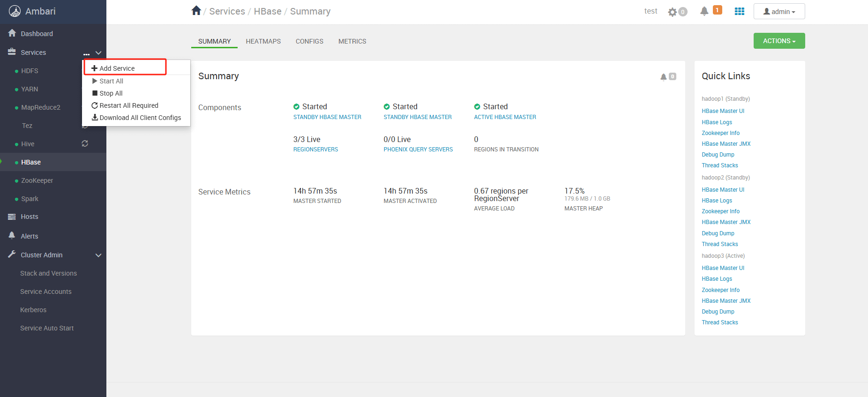Open Tez service in sidebar
Screen dimensions: 868x397
[27, 126]
